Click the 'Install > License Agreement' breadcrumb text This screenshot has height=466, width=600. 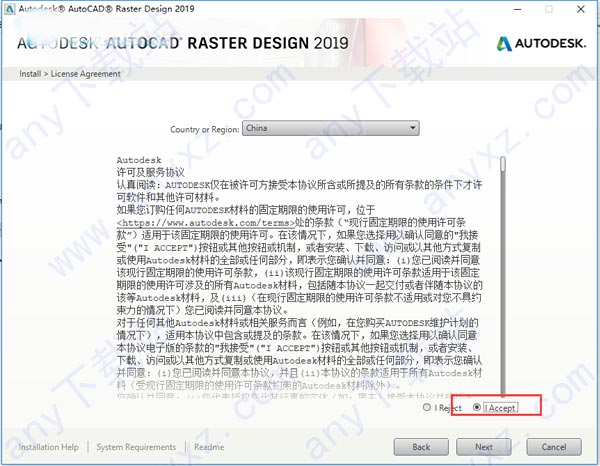(x=70, y=74)
